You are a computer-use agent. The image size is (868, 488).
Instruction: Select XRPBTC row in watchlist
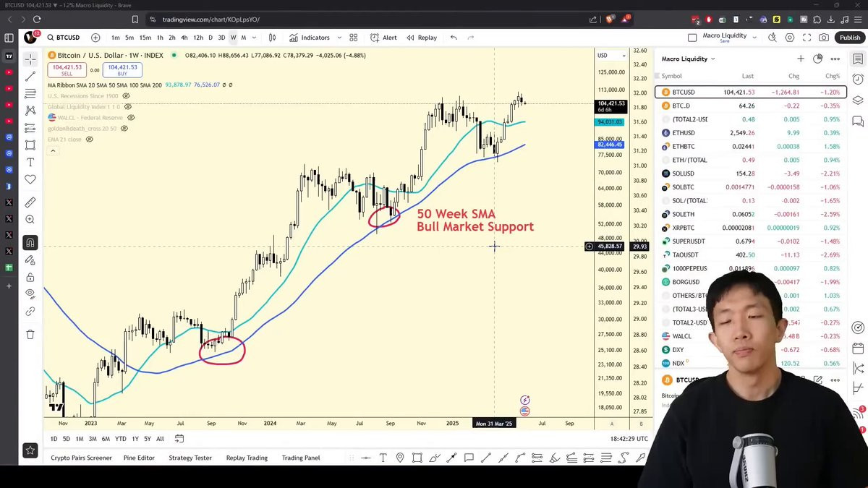point(751,228)
